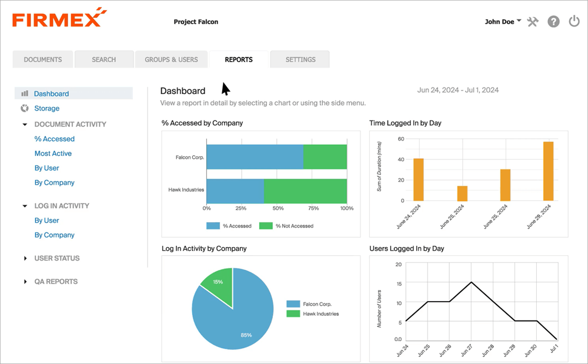Screen dimensions: 588x364
Task: Open the tools wrench icon
Action: pos(533,22)
